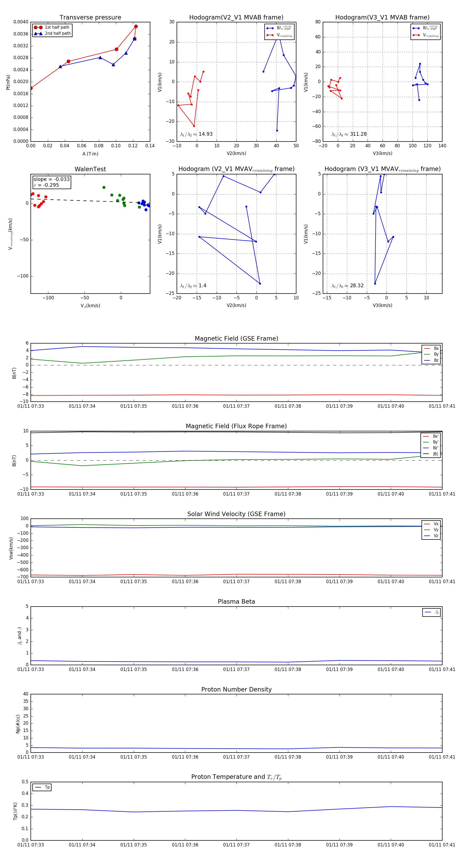Select the '2nd half path' legend entry
This screenshot has height=868, width=473.
pos(52,33)
